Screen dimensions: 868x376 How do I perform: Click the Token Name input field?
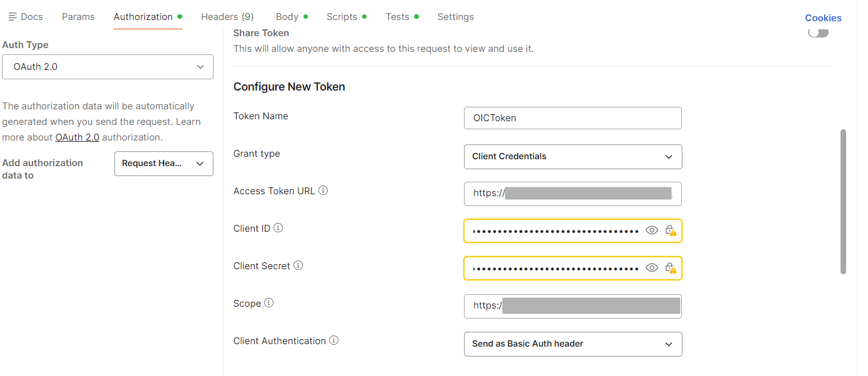pyautogui.click(x=573, y=118)
